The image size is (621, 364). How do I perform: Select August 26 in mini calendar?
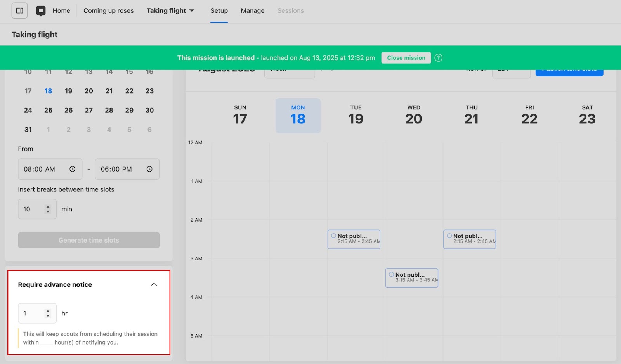tap(69, 110)
